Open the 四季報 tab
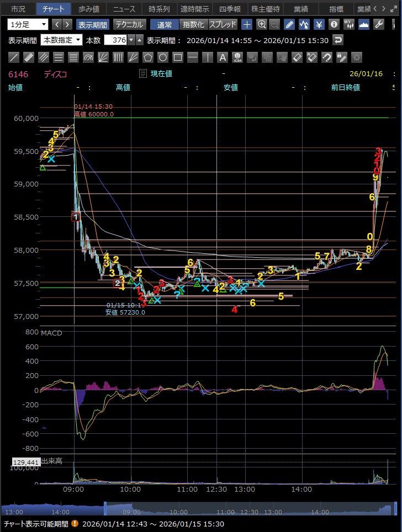Viewport: 402px width, 532px height. [x=229, y=9]
